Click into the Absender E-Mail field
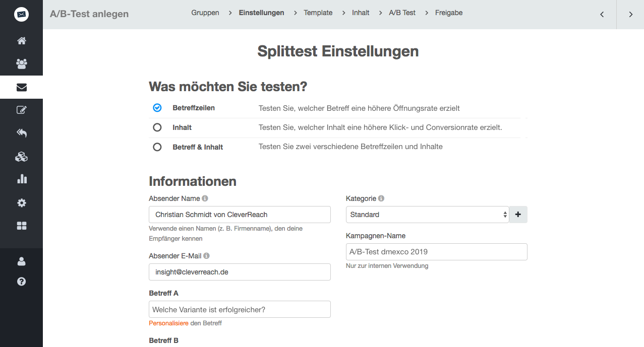644x347 pixels. 240,272
